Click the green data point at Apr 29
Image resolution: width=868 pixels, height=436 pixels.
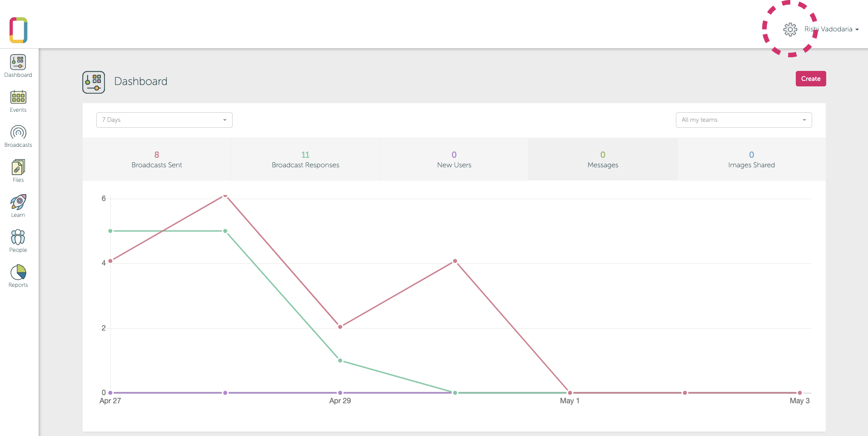[340, 361]
